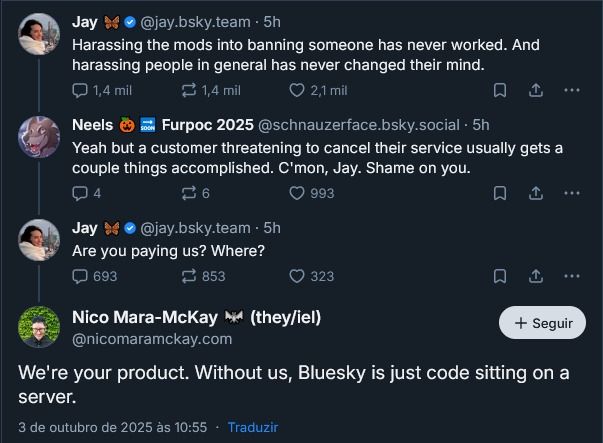Repost Jay's post with 853 reposts
This screenshot has width=603, height=443.
(x=188, y=276)
